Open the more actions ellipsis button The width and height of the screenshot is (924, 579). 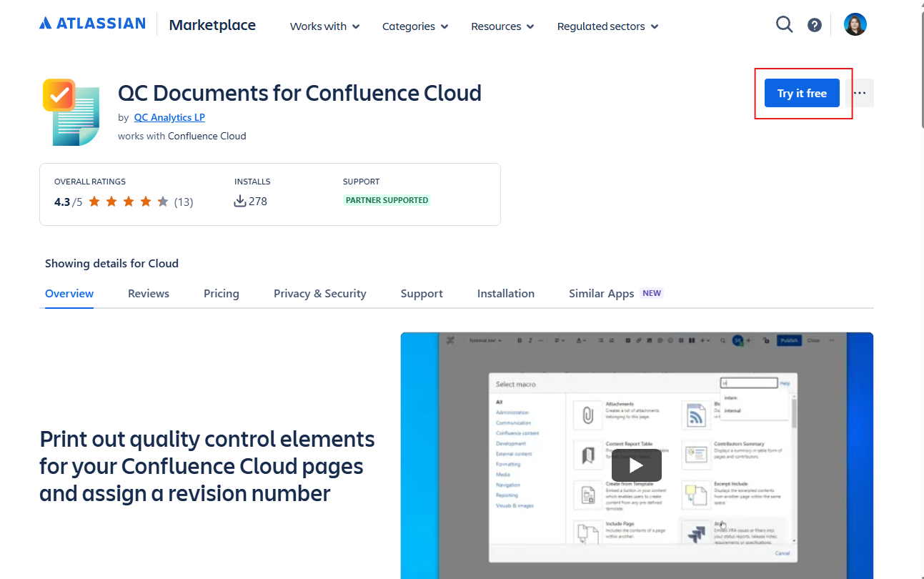click(860, 93)
